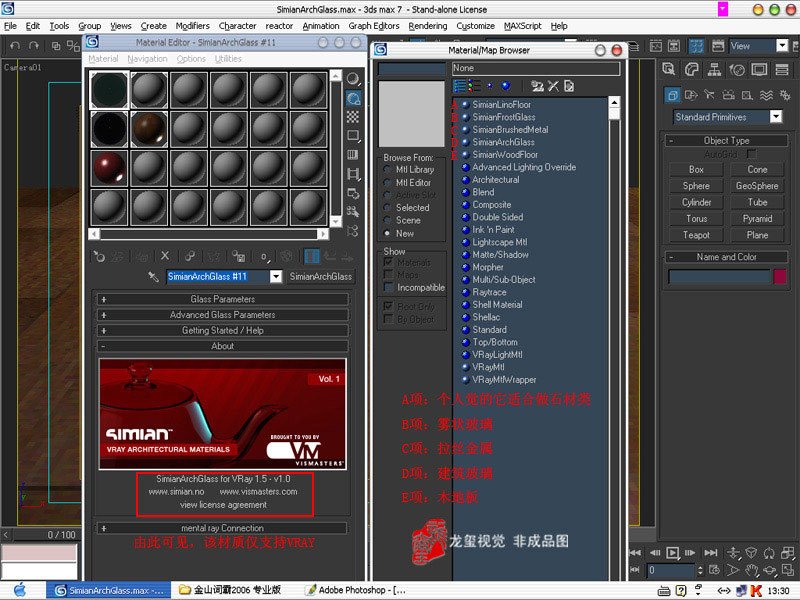Viewport: 800px width, 600px height.
Task: Select the New radio button
Action: [x=387, y=233]
